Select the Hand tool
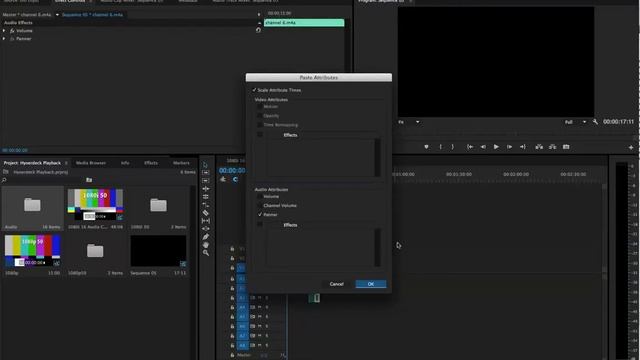The image size is (640, 360). tap(206, 244)
